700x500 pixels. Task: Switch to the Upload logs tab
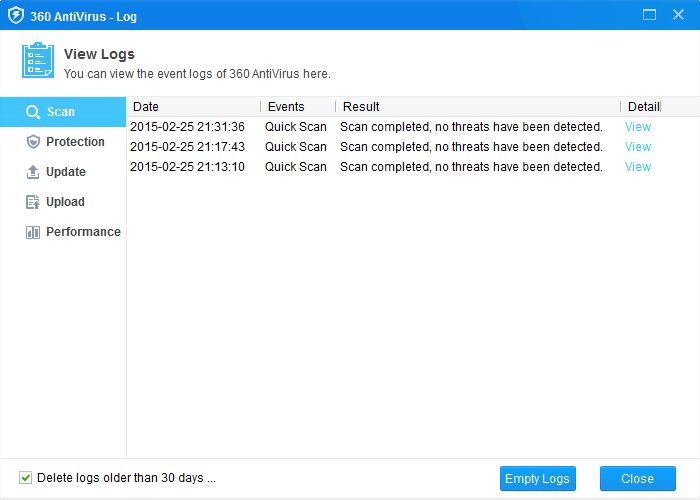(63, 202)
